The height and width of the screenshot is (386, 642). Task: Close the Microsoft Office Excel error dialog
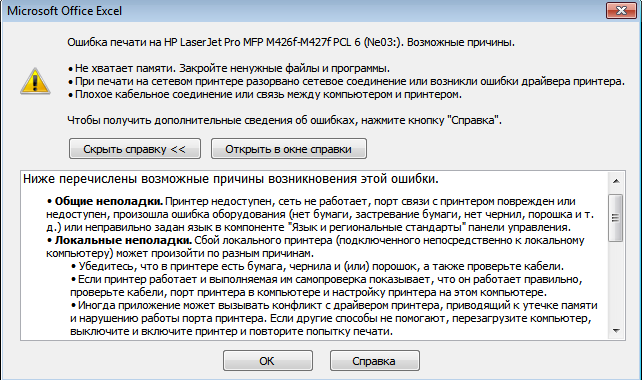point(621,11)
